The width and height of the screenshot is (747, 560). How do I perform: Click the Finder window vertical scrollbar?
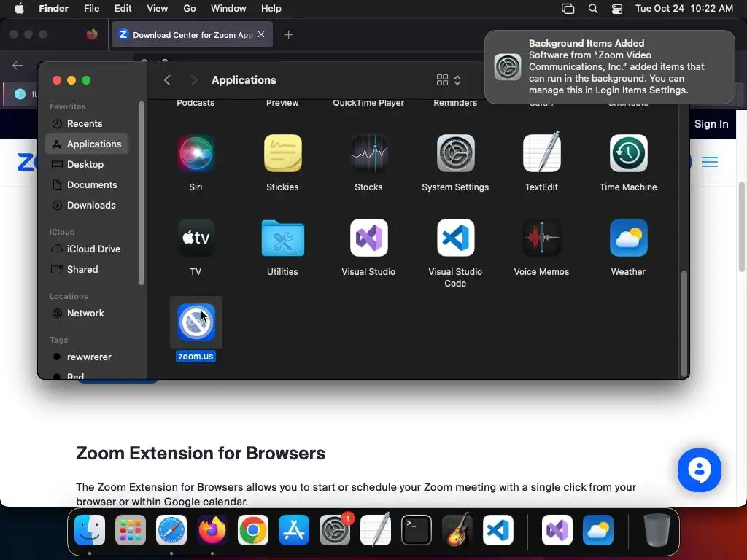684,324
